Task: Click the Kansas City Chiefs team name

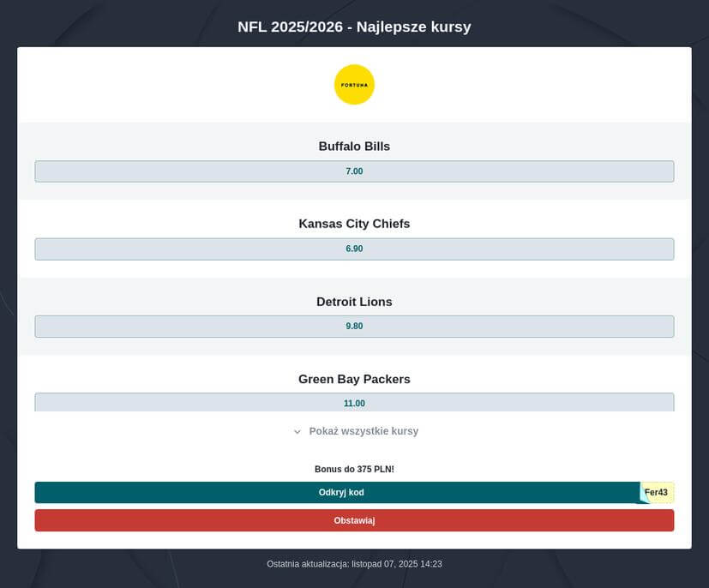Action: (354, 224)
